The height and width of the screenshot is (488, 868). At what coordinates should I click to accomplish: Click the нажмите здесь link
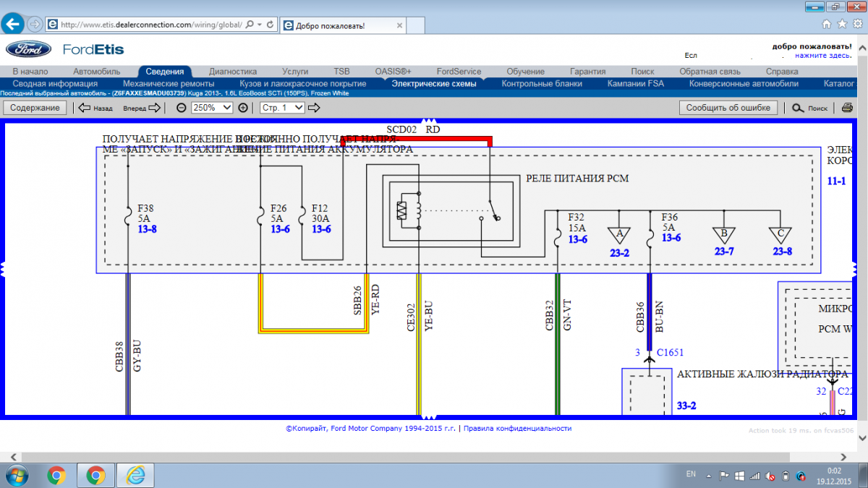823,55
